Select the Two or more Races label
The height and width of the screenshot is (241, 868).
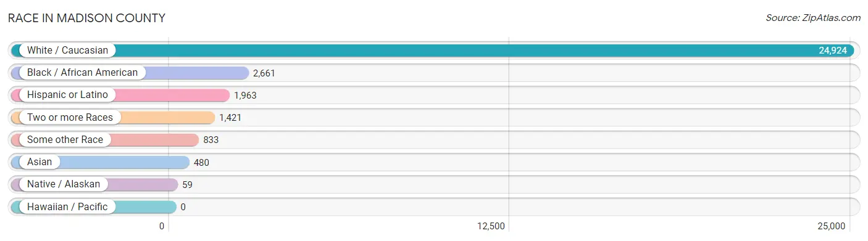70,117
